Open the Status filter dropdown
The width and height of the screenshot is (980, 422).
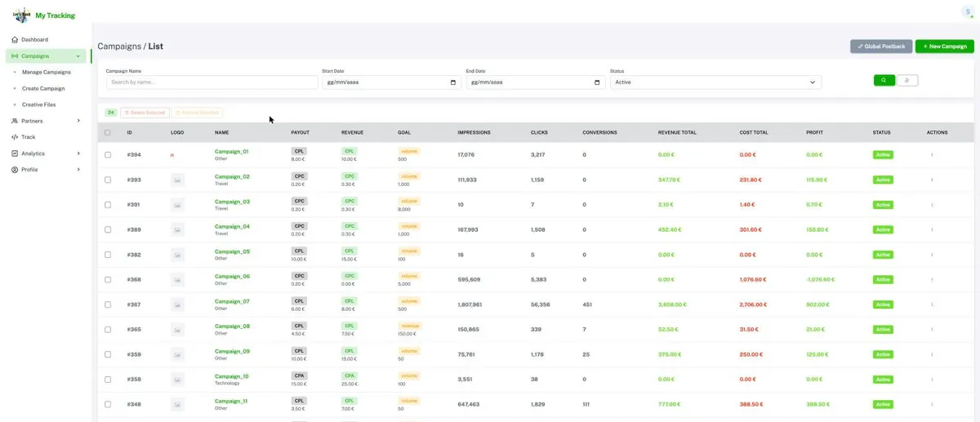click(x=715, y=82)
